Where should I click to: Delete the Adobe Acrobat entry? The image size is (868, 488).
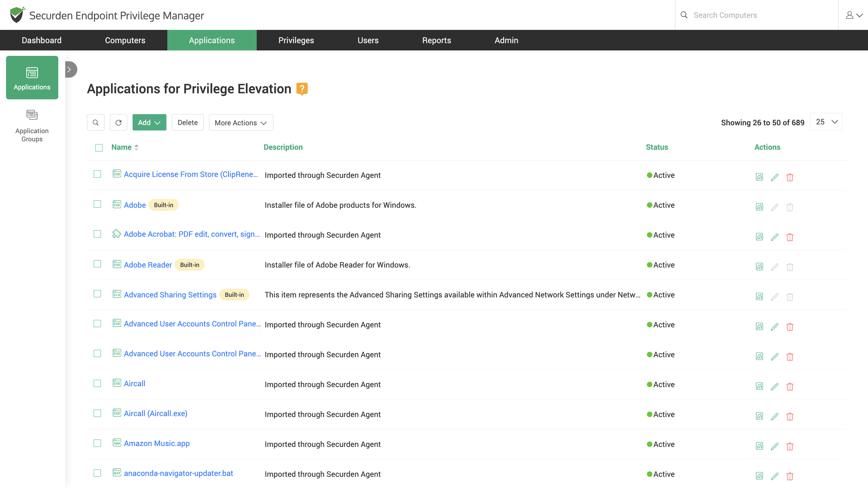point(790,237)
